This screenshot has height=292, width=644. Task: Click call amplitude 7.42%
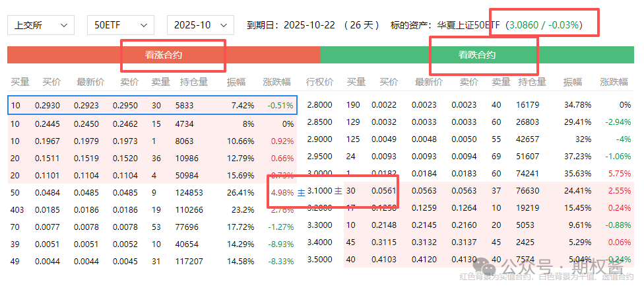point(242,106)
